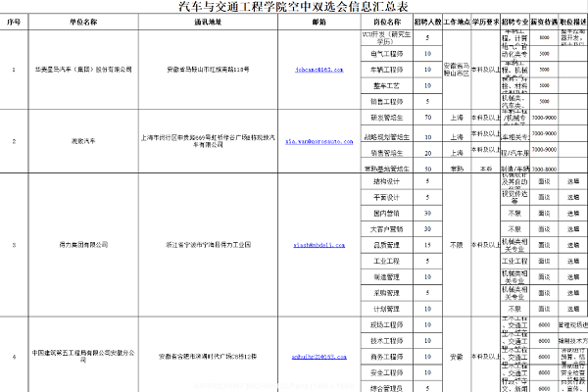Screen dimensions: 588x392
Task: Open the email link for 中国建筑第五工程局 row
Action: click(x=319, y=357)
